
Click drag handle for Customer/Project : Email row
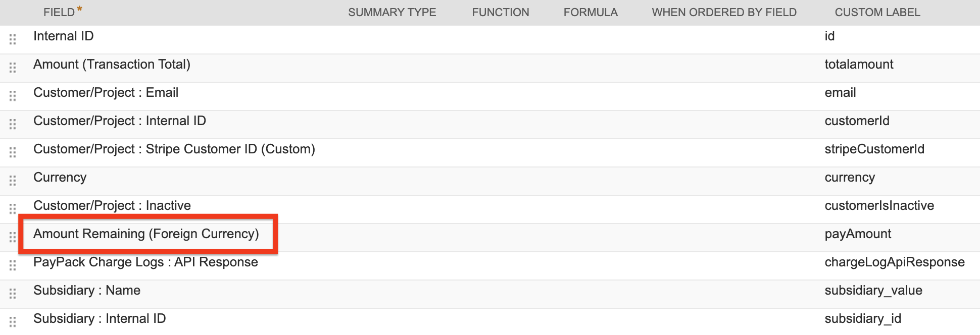13,96
